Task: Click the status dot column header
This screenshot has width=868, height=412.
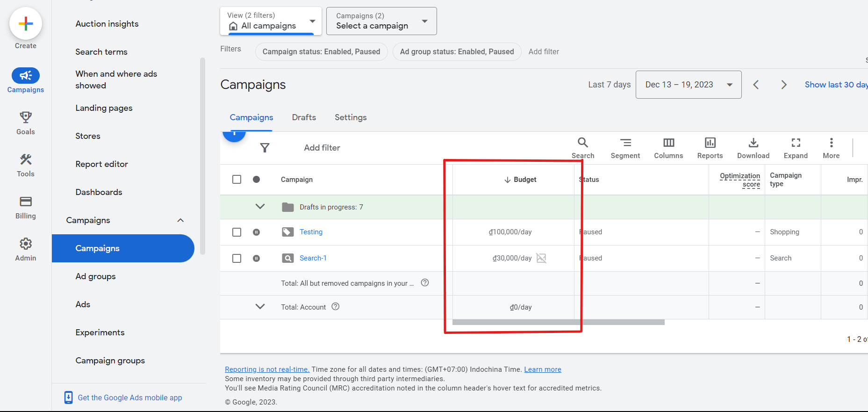Action: pyautogui.click(x=256, y=179)
